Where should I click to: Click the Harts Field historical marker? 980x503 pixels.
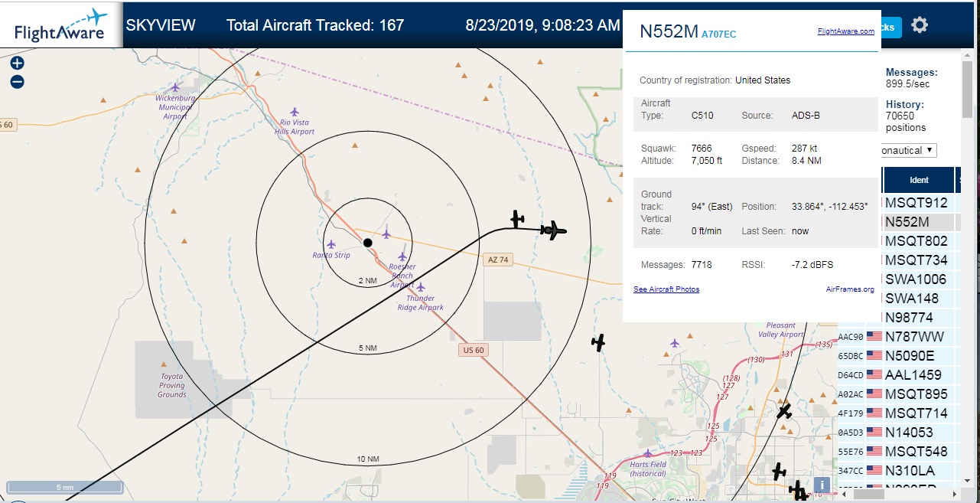[648, 453]
